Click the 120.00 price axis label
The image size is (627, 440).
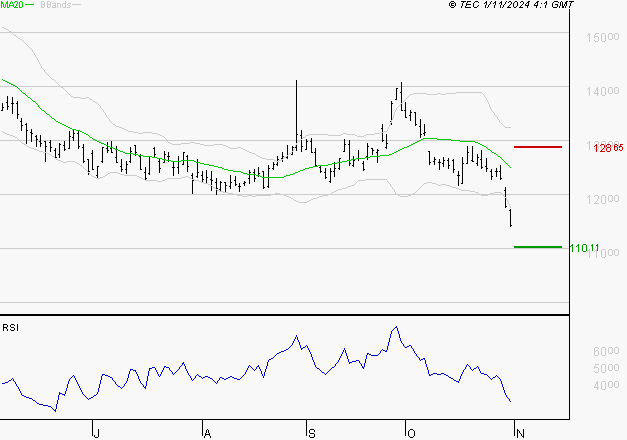[603, 199]
